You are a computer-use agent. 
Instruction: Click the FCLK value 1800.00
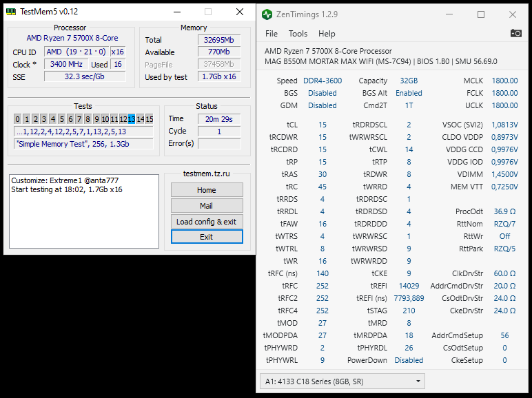pos(505,93)
